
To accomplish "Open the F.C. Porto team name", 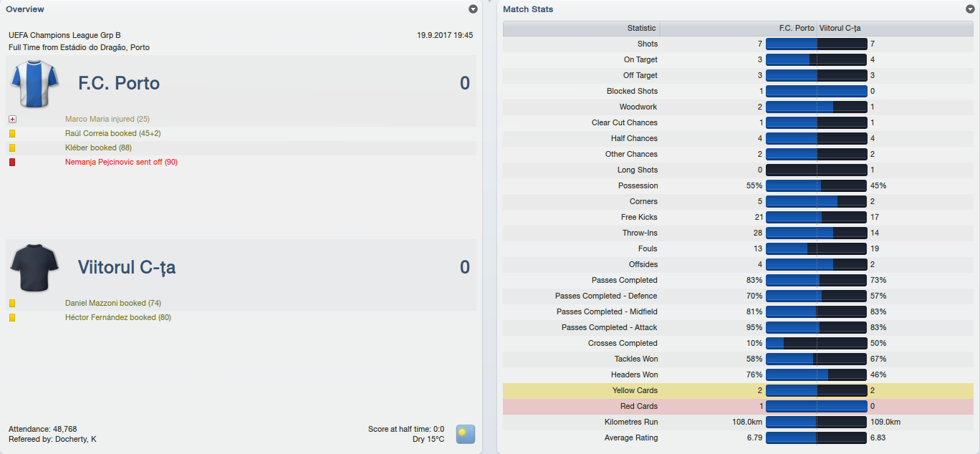I will (x=119, y=84).
